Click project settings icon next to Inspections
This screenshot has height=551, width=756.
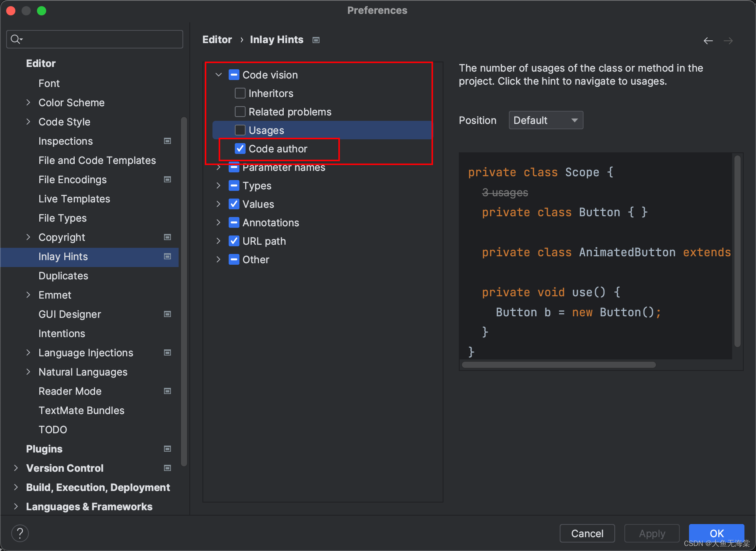[x=167, y=141]
